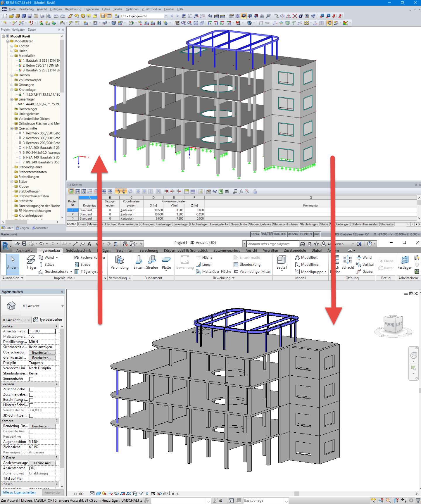Click the Revit text tool icon (A)
The height and width of the screenshot is (504, 421).
click(x=89, y=244)
